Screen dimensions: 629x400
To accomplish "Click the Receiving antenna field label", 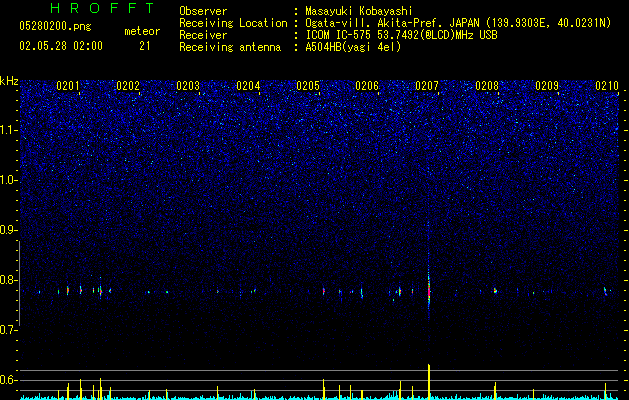I will pos(230,47).
